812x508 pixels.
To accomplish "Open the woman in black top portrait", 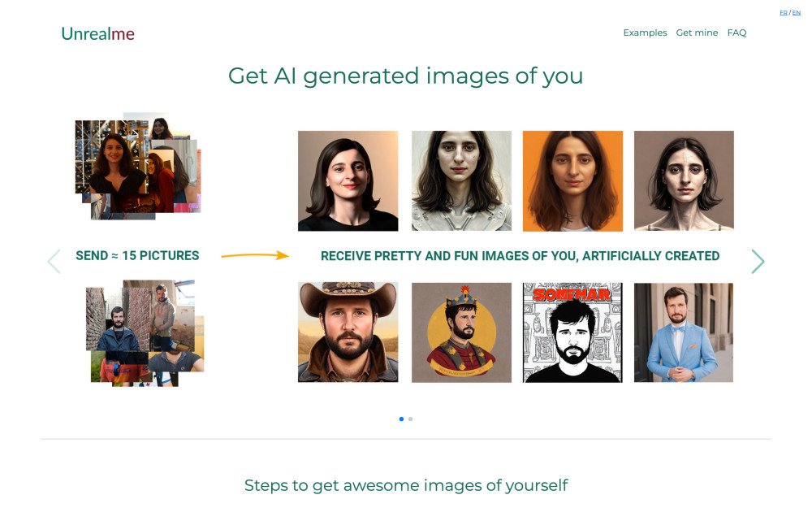I will point(348,180).
